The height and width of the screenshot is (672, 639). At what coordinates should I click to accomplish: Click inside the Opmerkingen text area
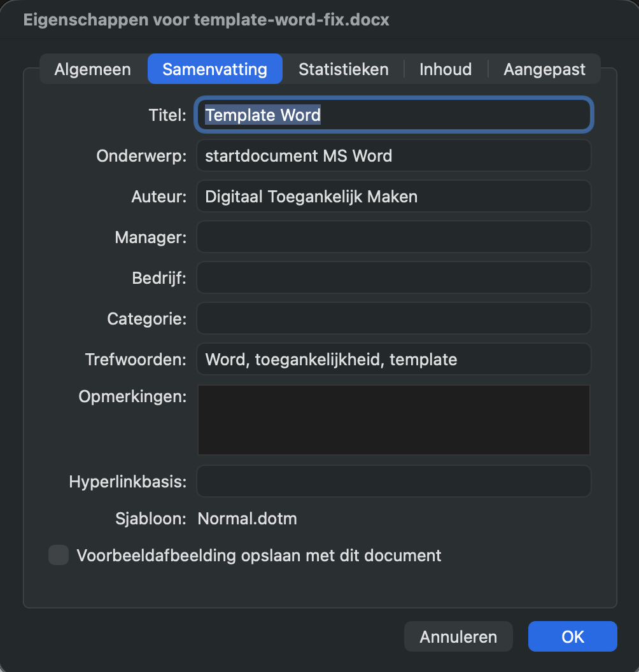point(393,419)
